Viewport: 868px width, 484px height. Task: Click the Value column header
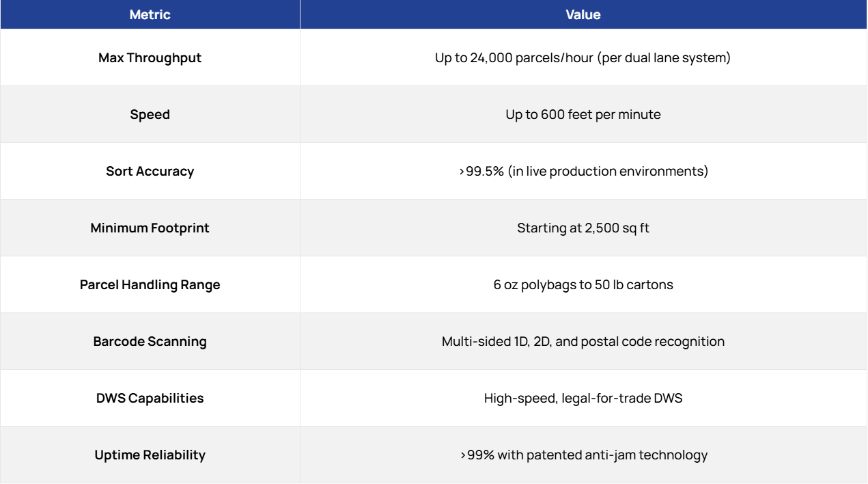583,14
